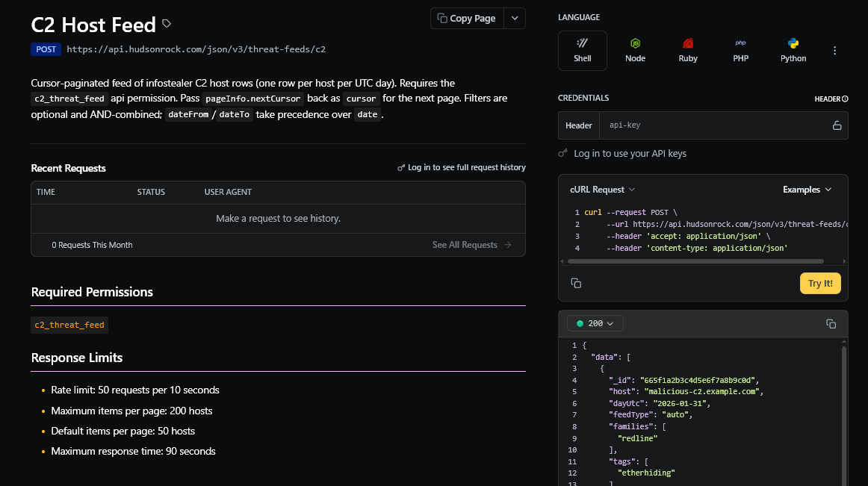Copy the response example JSON
The width and height of the screenshot is (868, 486).
pyautogui.click(x=831, y=324)
